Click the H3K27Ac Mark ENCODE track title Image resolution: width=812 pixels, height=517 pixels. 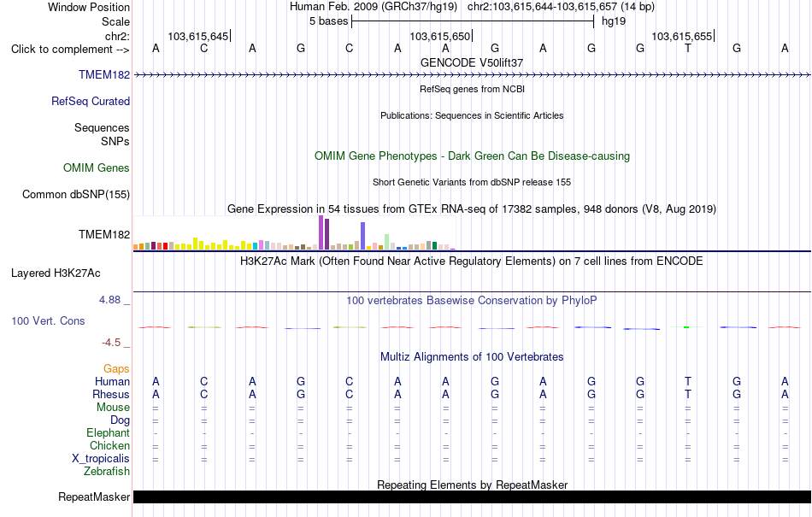472,261
